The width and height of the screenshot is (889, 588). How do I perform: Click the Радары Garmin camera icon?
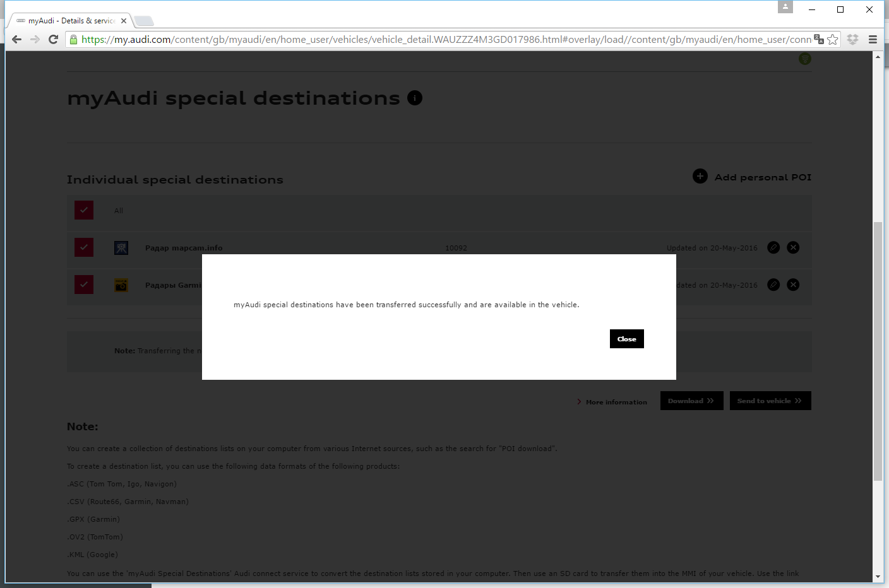pyautogui.click(x=121, y=285)
